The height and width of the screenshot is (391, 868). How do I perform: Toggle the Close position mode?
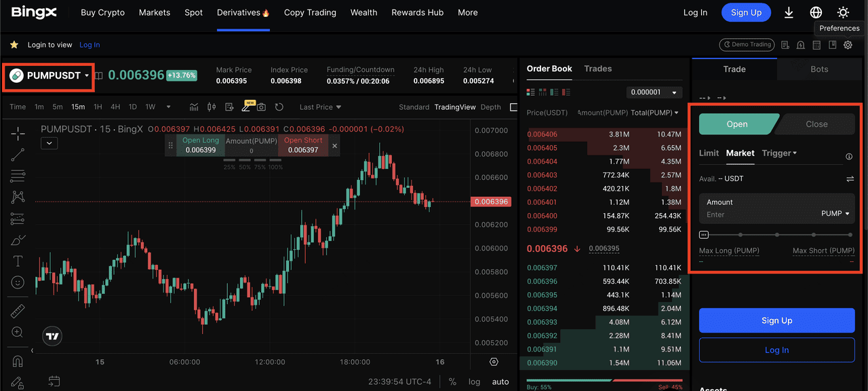pyautogui.click(x=816, y=124)
